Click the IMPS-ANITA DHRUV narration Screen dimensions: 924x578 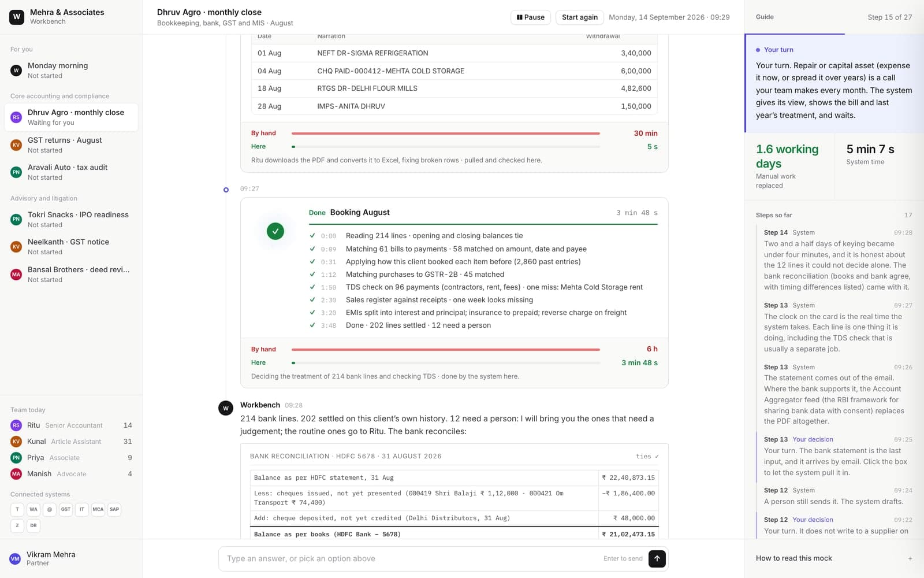click(351, 106)
